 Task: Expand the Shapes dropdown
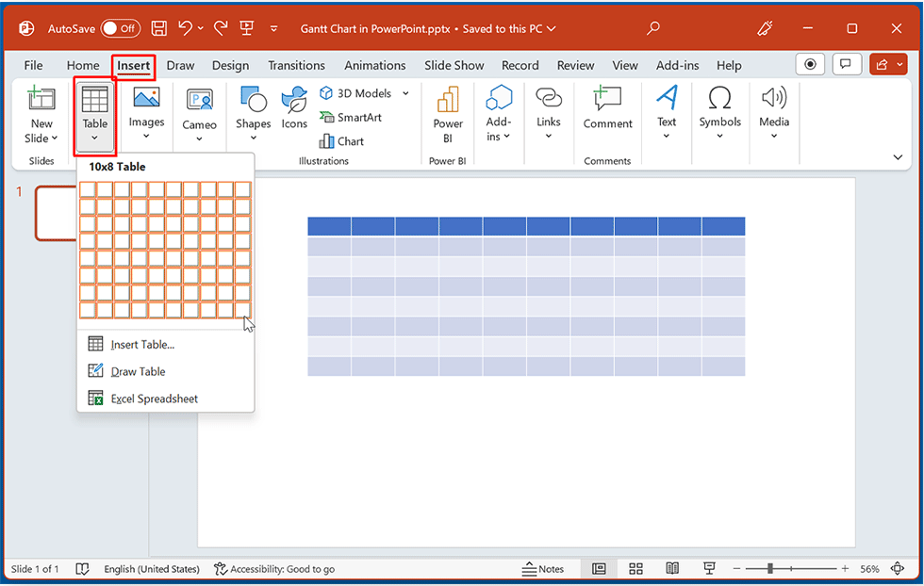click(x=253, y=138)
